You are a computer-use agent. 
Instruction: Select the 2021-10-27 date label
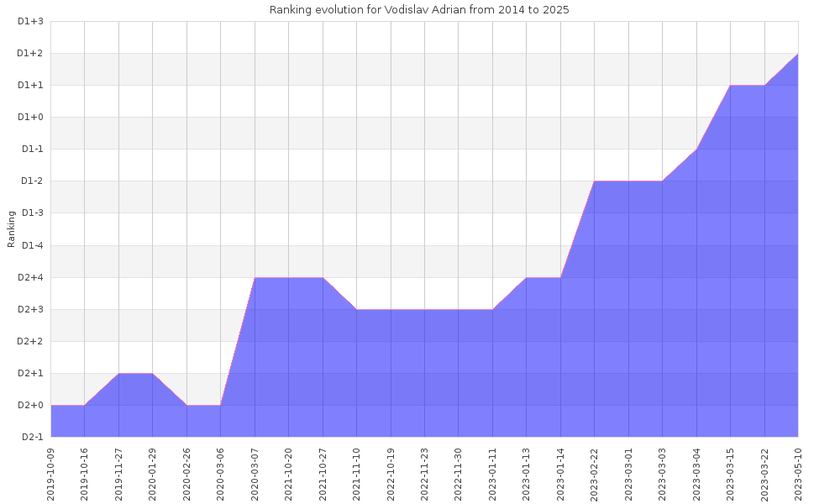click(323, 473)
